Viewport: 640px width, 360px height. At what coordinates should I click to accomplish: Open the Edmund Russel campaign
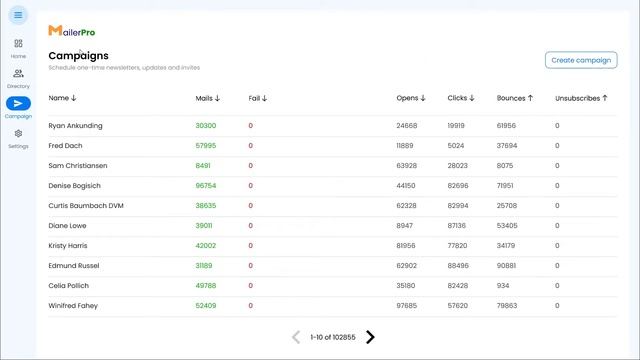[74, 266]
